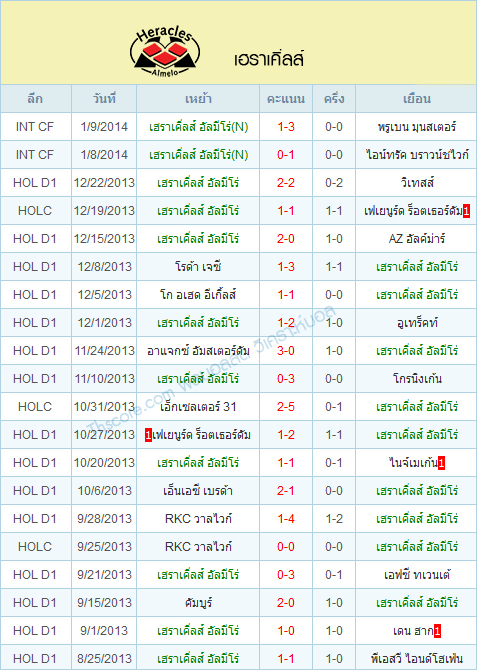The height and width of the screenshot is (670, 477).
Task: Click half-time score 1-2 in 9/28/2013 row
Action: click(x=334, y=519)
